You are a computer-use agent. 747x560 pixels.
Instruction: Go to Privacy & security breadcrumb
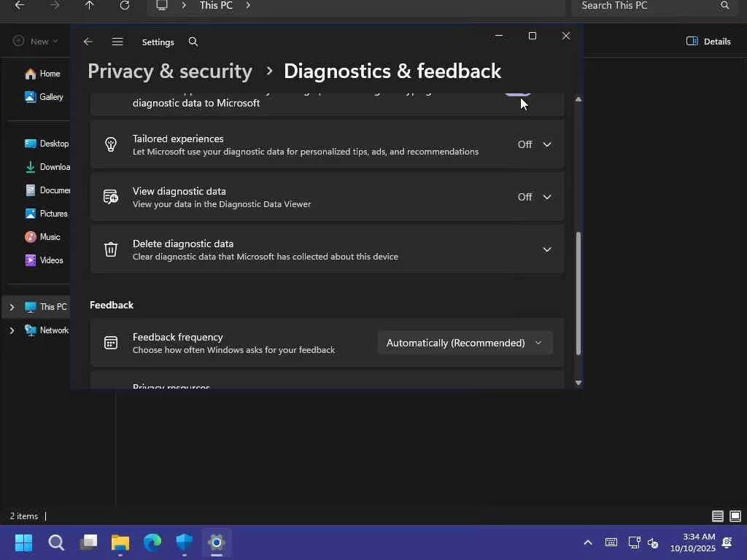pyautogui.click(x=170, y=71)
